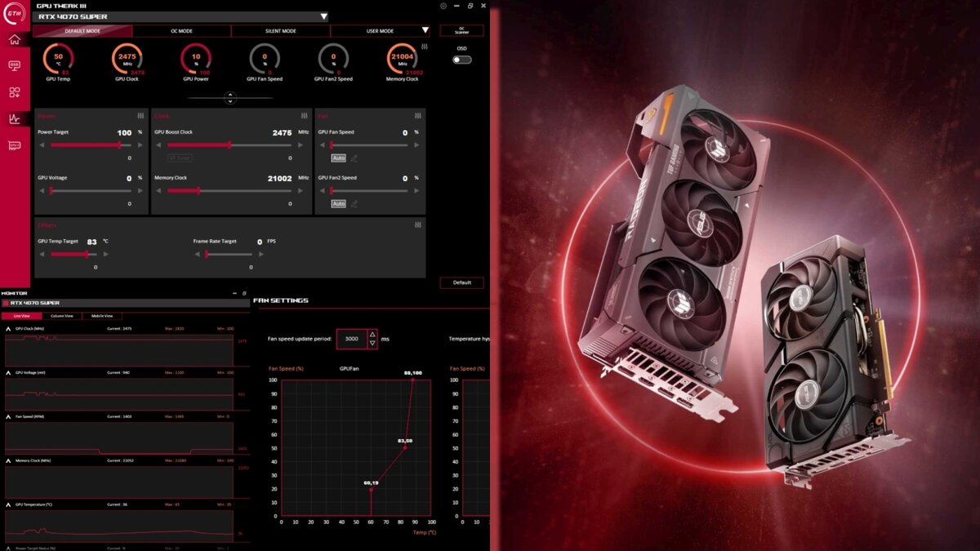Click the GPU Boost Clock slider

pyautogui.click(x=229, y=145)
